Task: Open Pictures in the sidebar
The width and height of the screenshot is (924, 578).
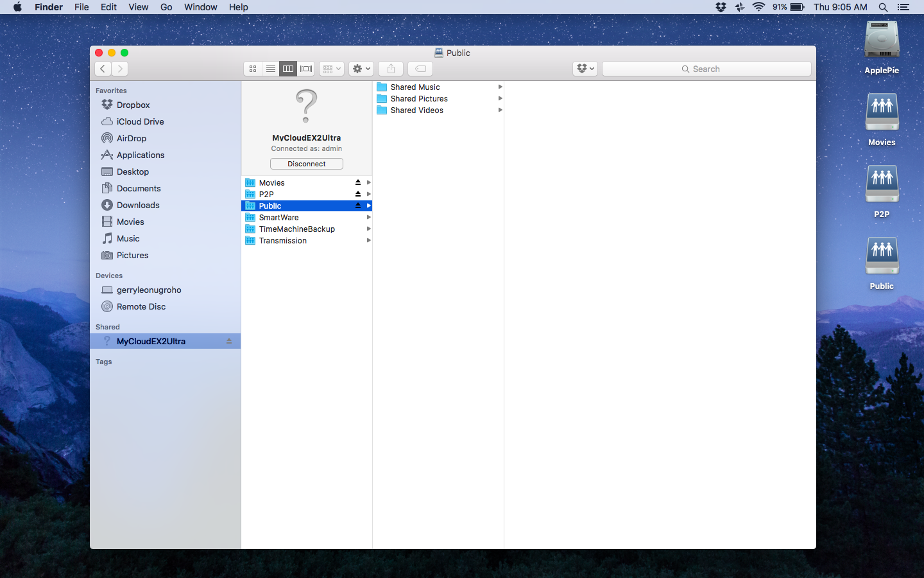Action: click(x=165, y=255)
